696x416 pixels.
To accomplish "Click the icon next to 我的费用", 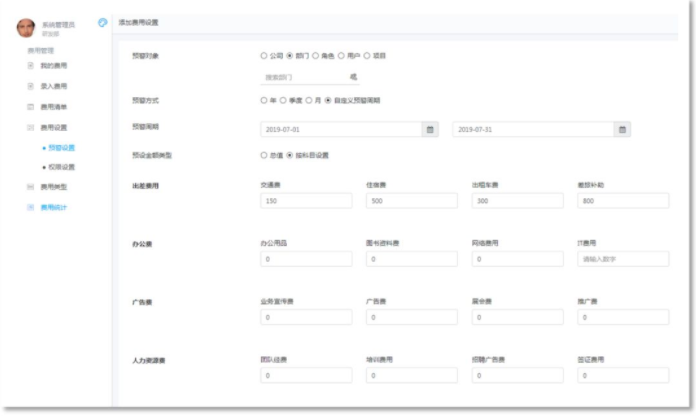I will (31, 66).
